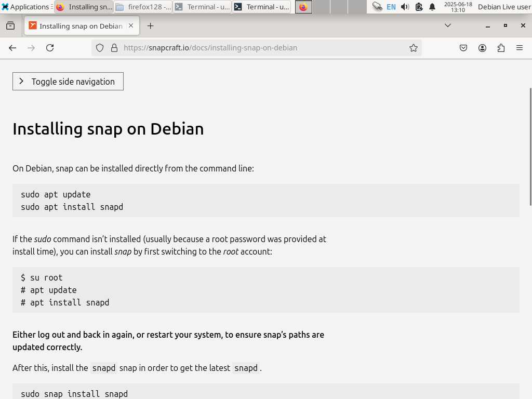Click the 'Installing snap on Debian' heading
The width and height of the screenshot is (532, 399).
[x=108, y=129]
